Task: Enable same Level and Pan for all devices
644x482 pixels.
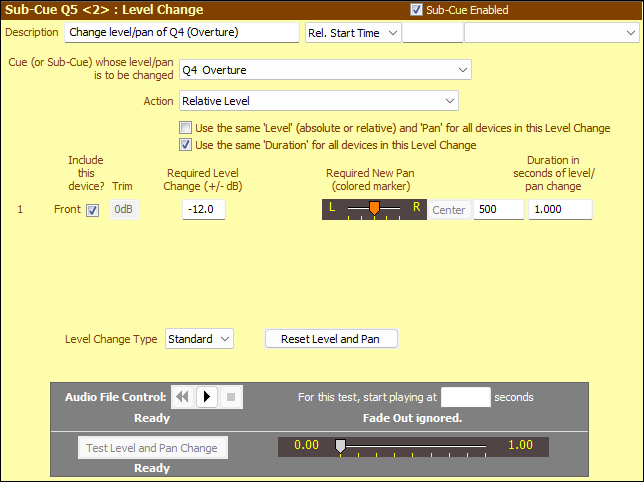Action: pos(185,128)
